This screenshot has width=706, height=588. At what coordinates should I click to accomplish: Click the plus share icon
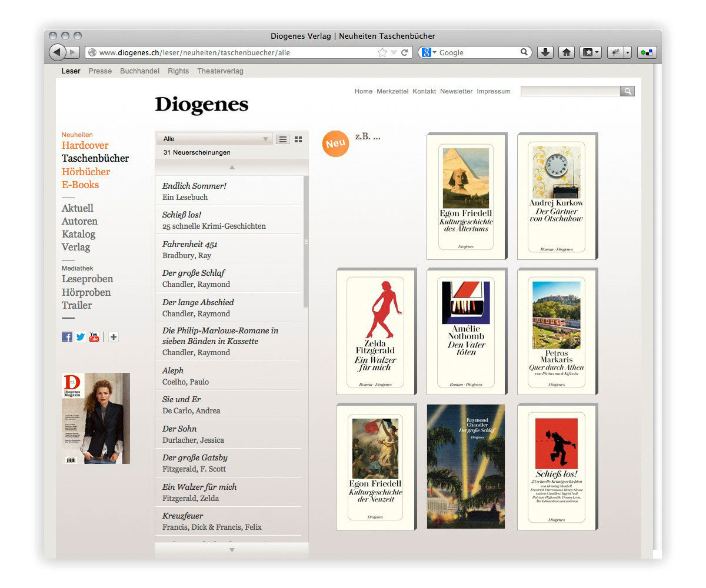click(114, 337)
